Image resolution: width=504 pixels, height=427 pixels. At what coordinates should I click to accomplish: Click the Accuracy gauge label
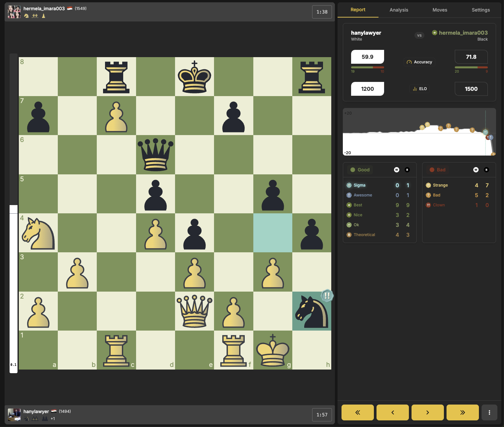point(419,62)
